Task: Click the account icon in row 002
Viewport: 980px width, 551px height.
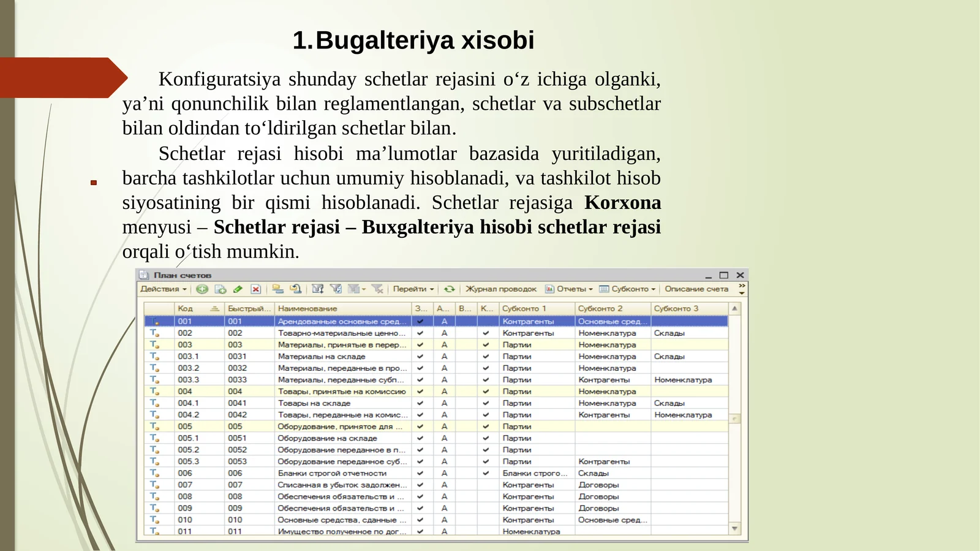Action: (x=154, y=333)
